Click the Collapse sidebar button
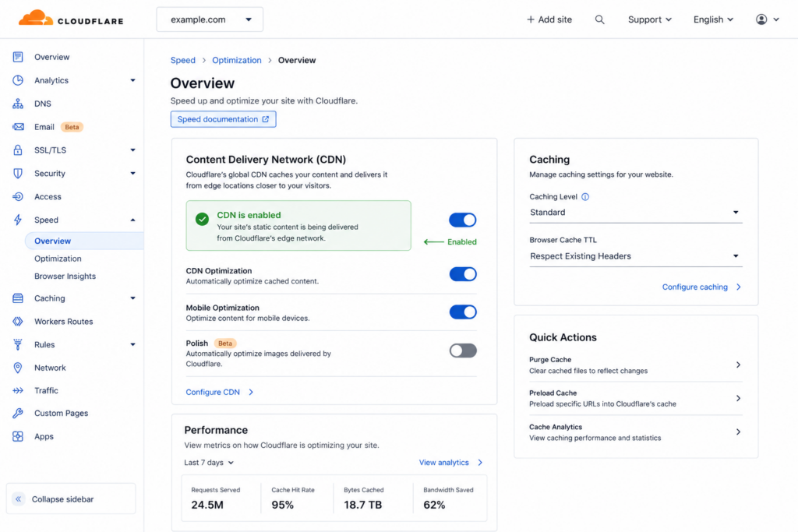This screenshot has height=532, width=798. (71, 499)
